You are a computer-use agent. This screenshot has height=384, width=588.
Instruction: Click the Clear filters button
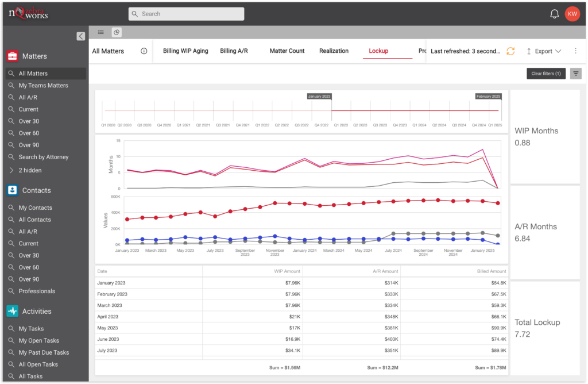click(x=546, y=74)
